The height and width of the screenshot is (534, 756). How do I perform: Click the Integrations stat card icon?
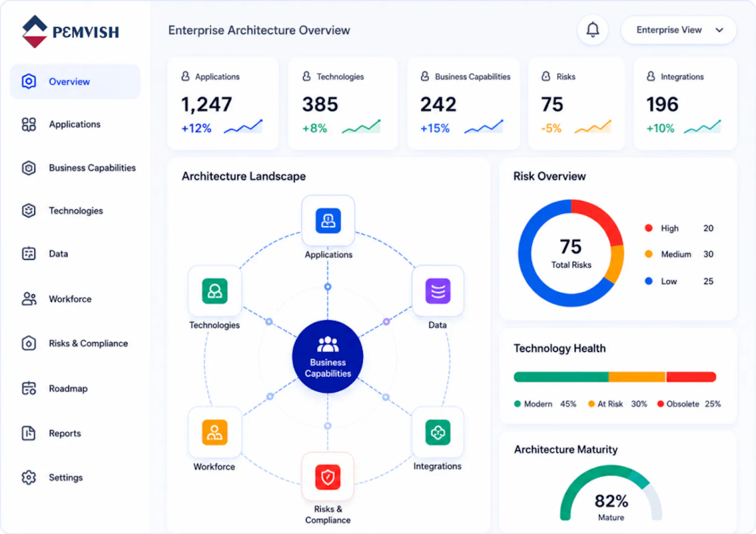[651, 76]
